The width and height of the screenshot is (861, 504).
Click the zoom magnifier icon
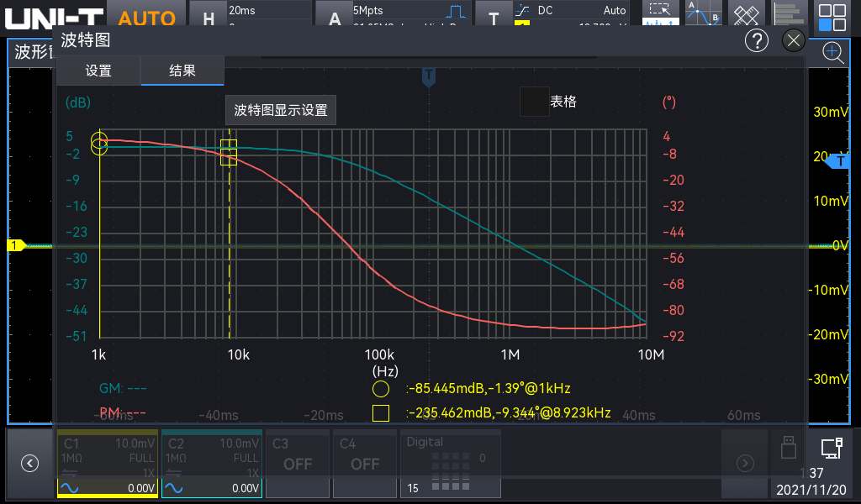coord(833,52)
